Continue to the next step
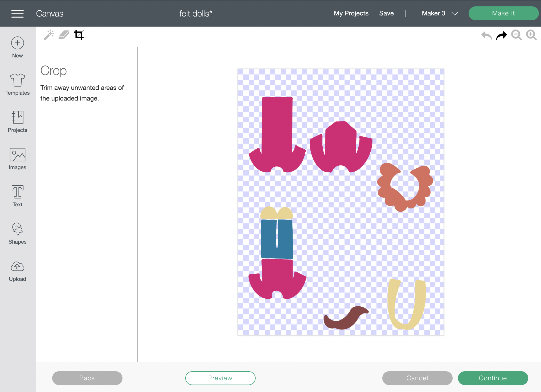Screen dimensions: 541x392 tap(493, 378)
